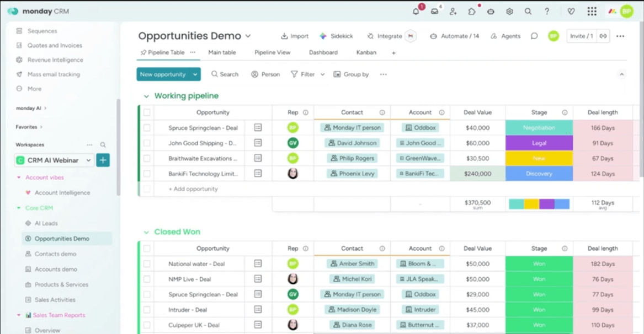Open New opportunity dropdown arrow

[x=195, y=74]
